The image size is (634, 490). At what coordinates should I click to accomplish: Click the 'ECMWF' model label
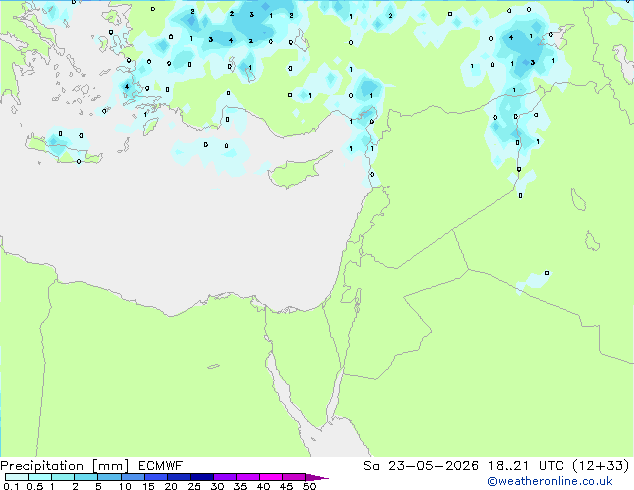click(160, 466)
